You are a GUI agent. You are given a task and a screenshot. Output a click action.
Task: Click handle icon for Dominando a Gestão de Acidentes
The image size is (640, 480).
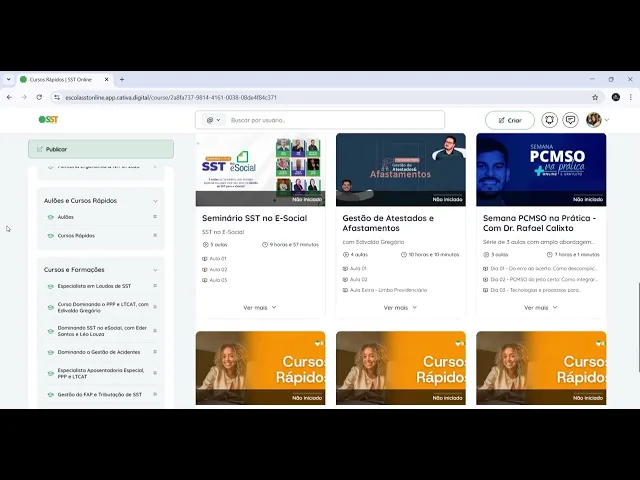point(155,351)
